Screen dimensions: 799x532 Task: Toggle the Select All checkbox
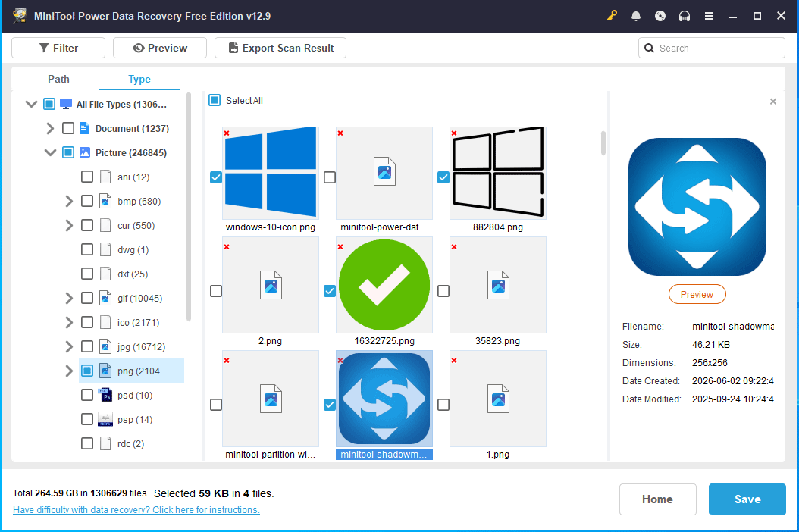[x=215, y=100]
